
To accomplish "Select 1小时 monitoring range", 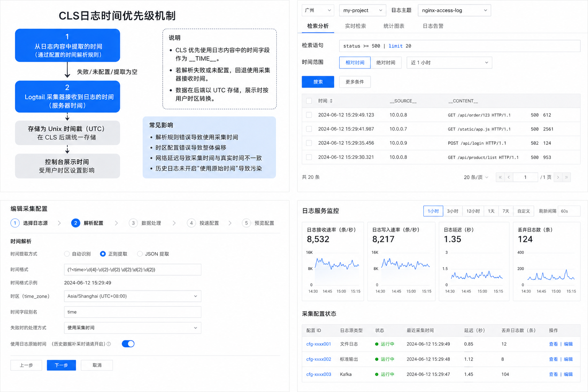I will pyautogui.click(x=433, y=211).
